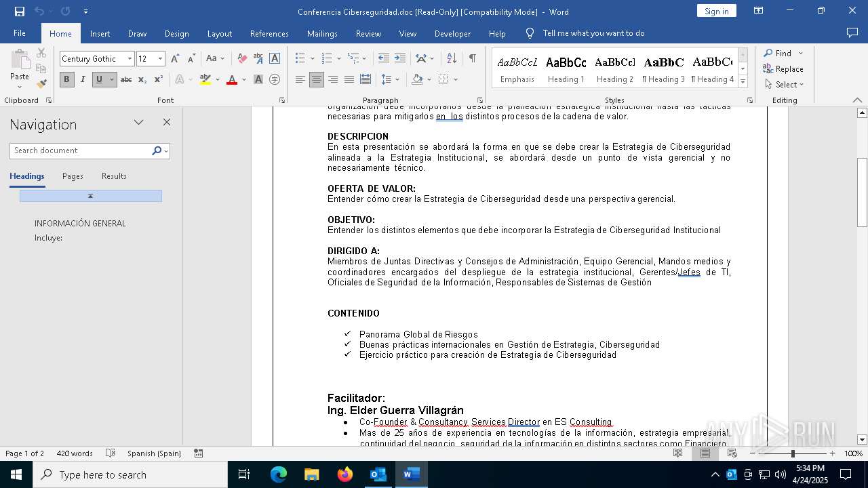Clear all formatting using eraser icon
Screen dimensions: 868x488
tap(242, 59)
